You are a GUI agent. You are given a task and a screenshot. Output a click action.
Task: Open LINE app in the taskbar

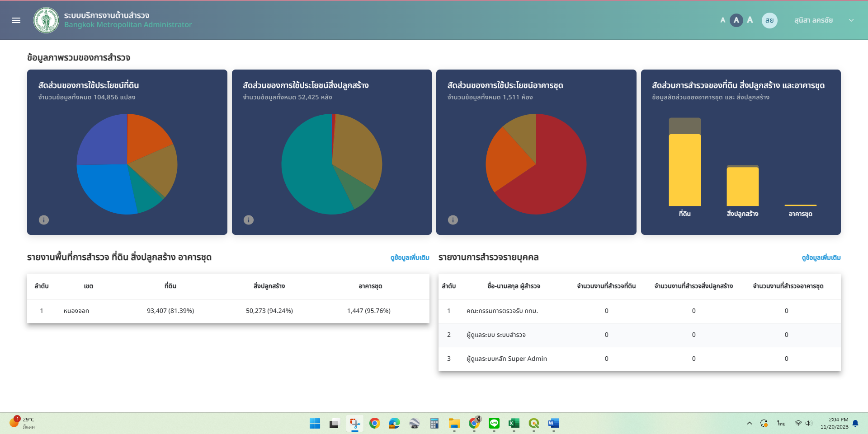pos(494,423)
